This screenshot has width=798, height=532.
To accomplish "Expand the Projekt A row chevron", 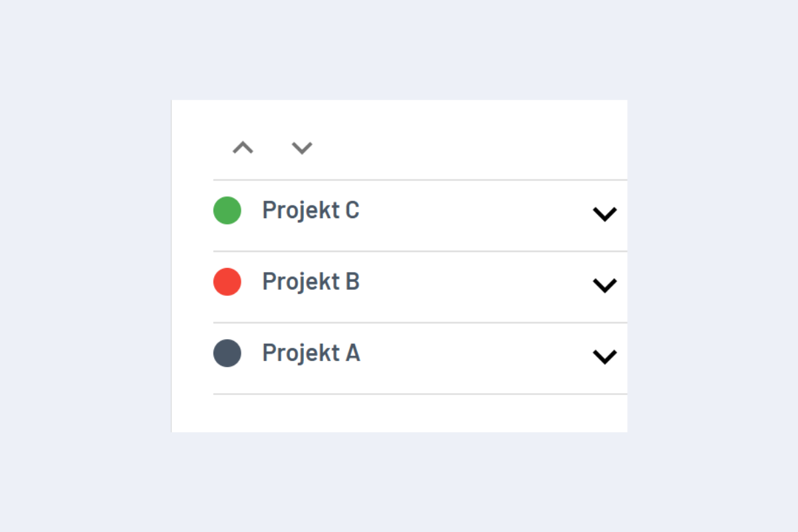I will coord(604,357).
